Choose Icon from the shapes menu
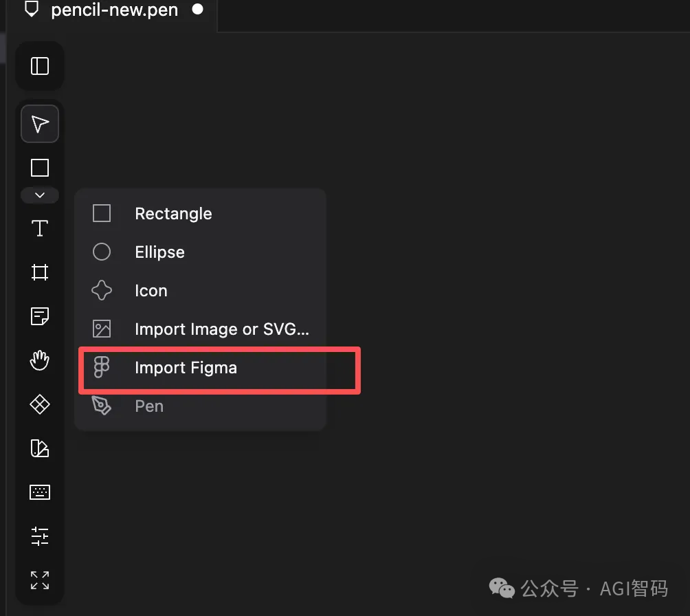 point(151,290)
